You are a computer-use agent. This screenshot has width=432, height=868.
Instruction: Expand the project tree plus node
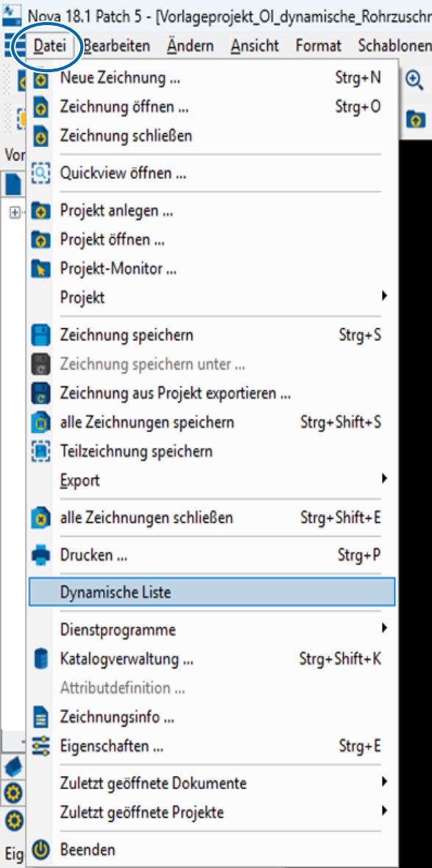(x=15, y=213)
